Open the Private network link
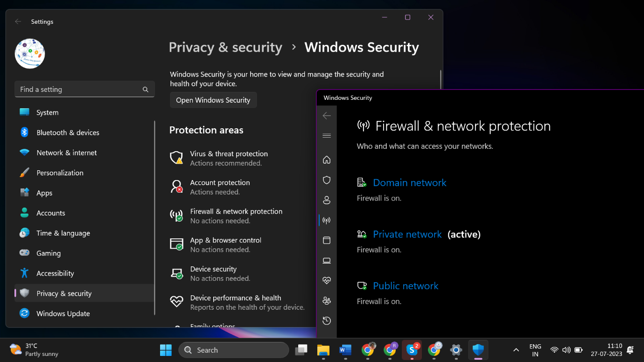The height and width of the screenshot is (362, 644). click(x=407, y=234)
